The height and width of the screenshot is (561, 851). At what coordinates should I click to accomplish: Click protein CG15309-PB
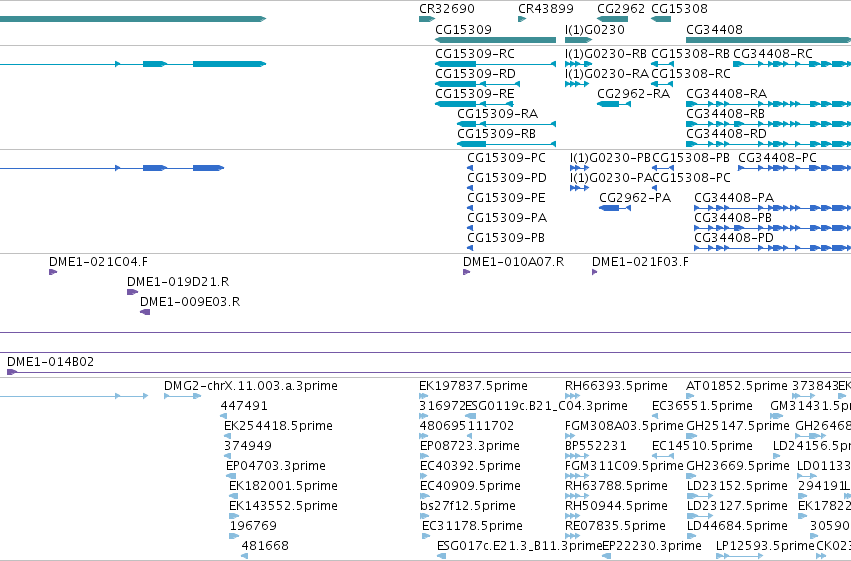click(470, 248)
